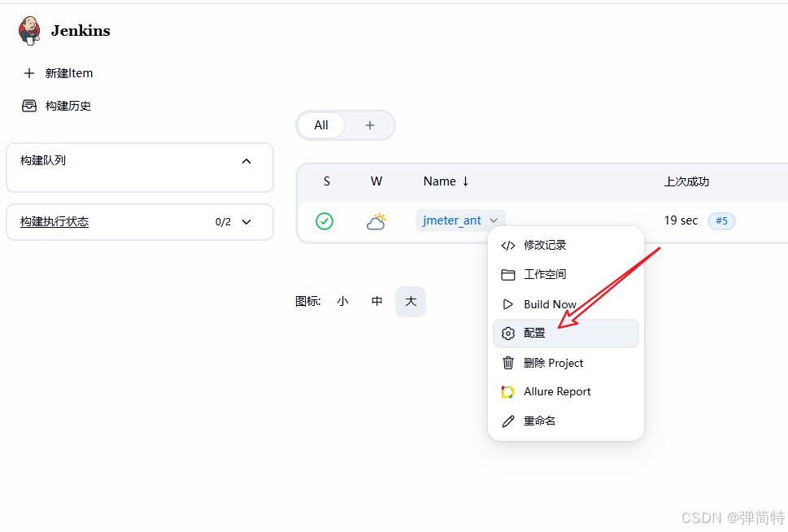Open the 构建执行状态 link
The width and height of the screenshot is (788, 532).
point(54,222)
